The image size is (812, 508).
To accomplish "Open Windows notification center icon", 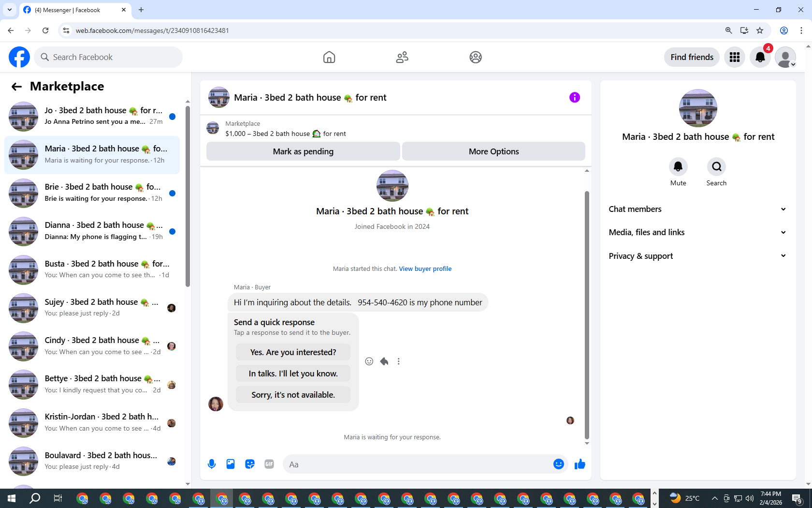I will coord(797,498).
